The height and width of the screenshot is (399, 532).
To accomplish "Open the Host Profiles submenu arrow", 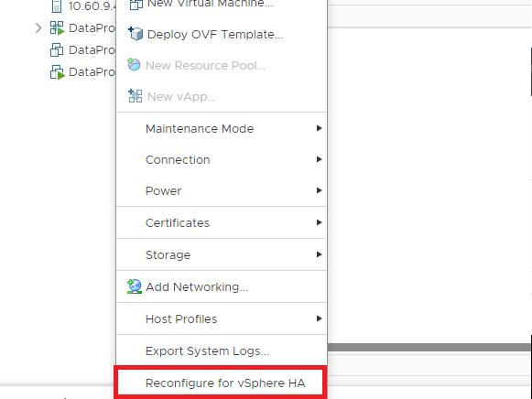I will tap(319, 318).
